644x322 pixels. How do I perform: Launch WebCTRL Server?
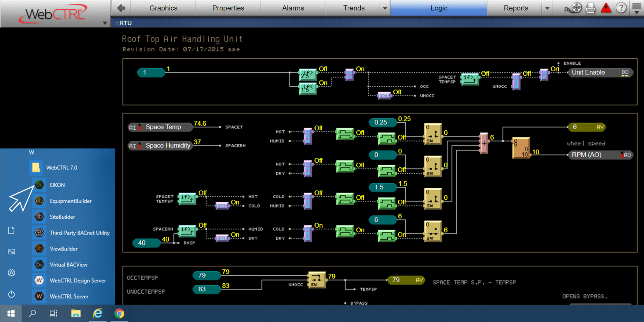69,296
